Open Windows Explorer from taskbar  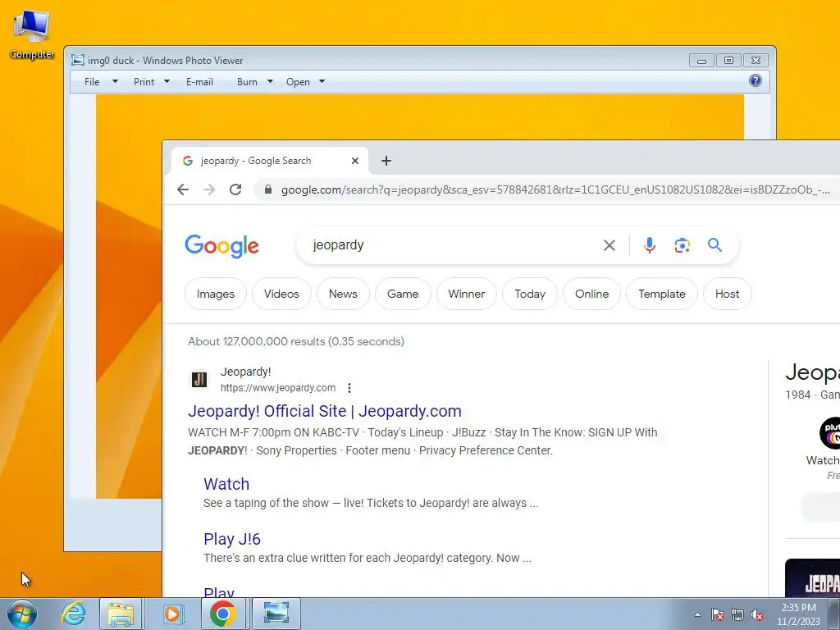coord(121,614)
